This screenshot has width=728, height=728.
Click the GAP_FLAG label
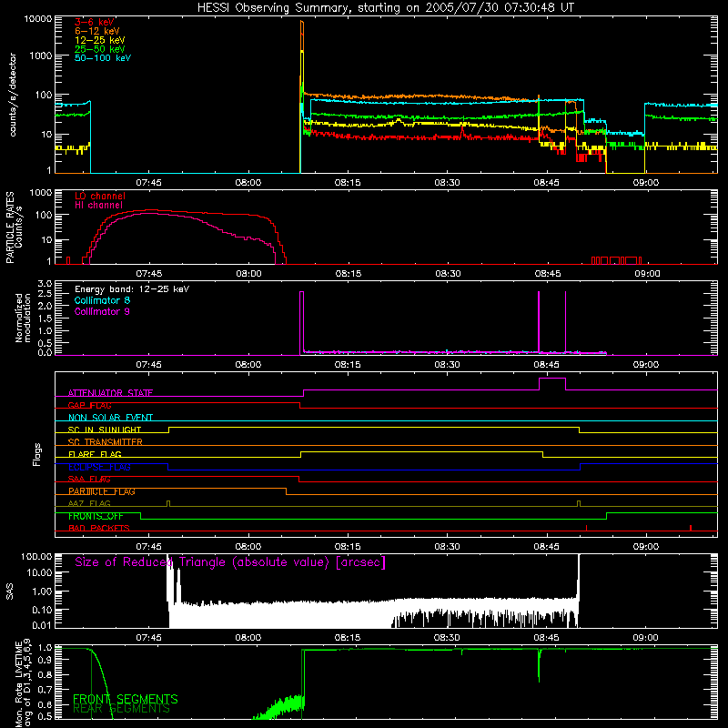point(89,405)
